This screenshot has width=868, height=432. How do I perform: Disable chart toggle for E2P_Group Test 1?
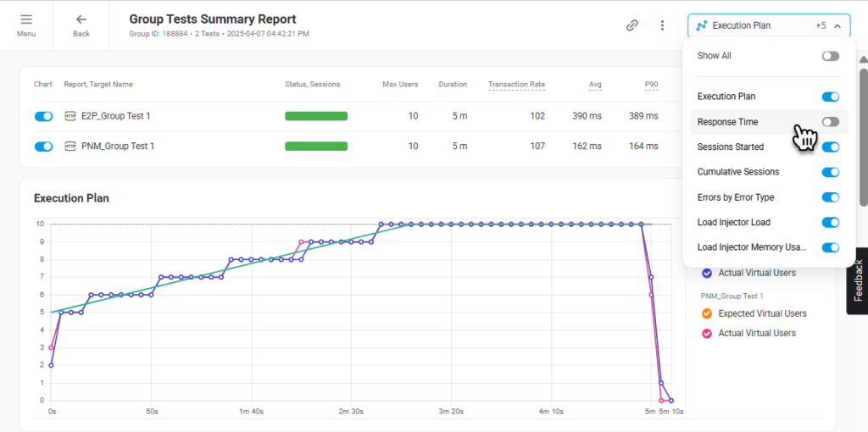(x=43, y=116)
